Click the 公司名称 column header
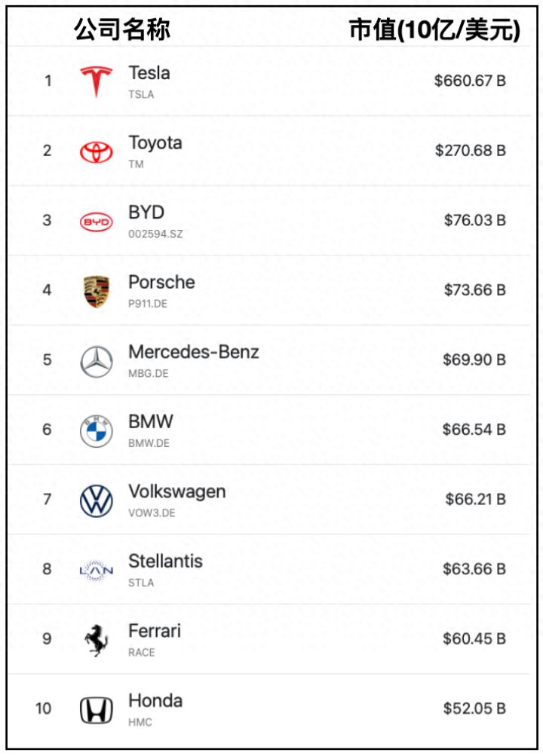 tap(121, 29)
